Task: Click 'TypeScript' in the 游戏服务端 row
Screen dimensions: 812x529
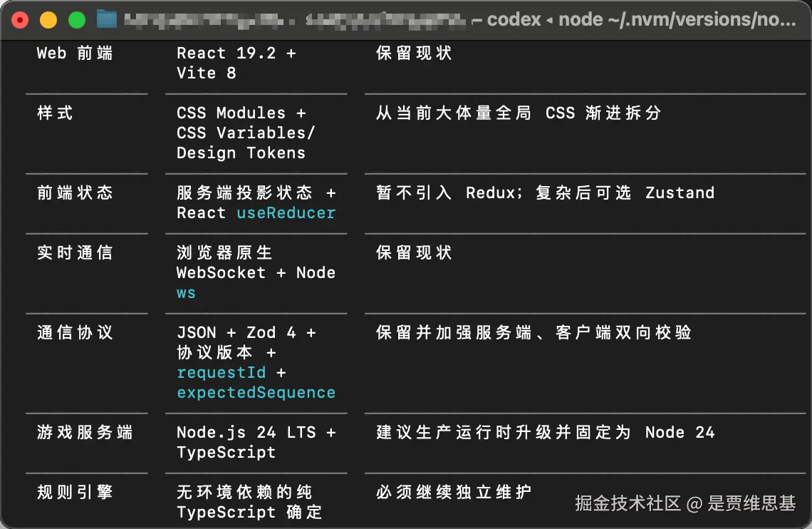Action: [x=227, y=452]
